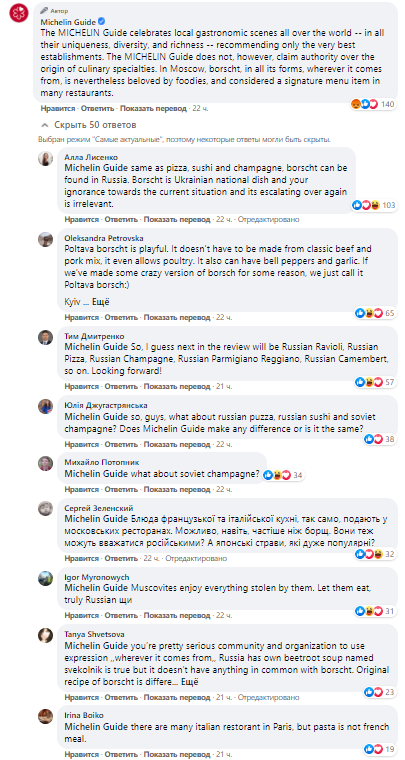
Task: Click the Michelin Guide mention in Юлія Джугастрянська's comment
Action: pos(96,417)
